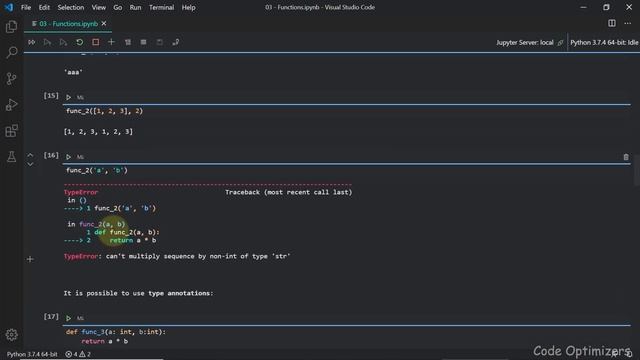Run cell 15
The width and height of the screenshot is (640, 360).
[69, 97]
